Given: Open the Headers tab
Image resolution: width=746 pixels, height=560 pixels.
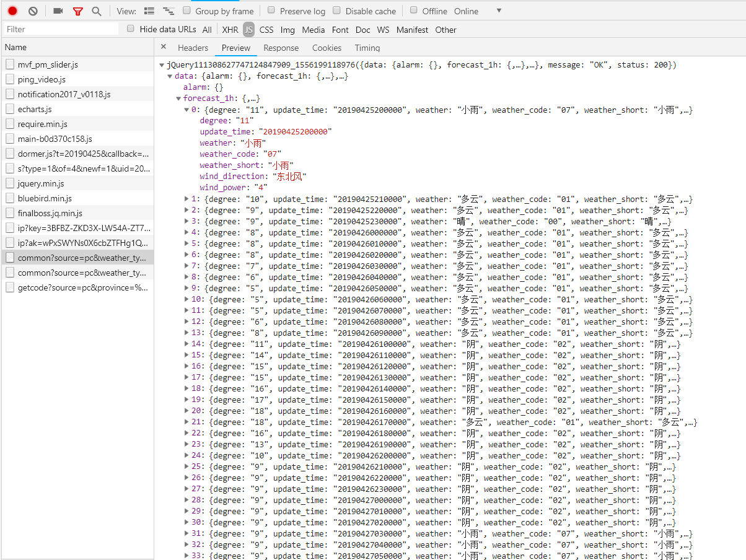Looking at the screenshot, I should [x=193, y=48].
